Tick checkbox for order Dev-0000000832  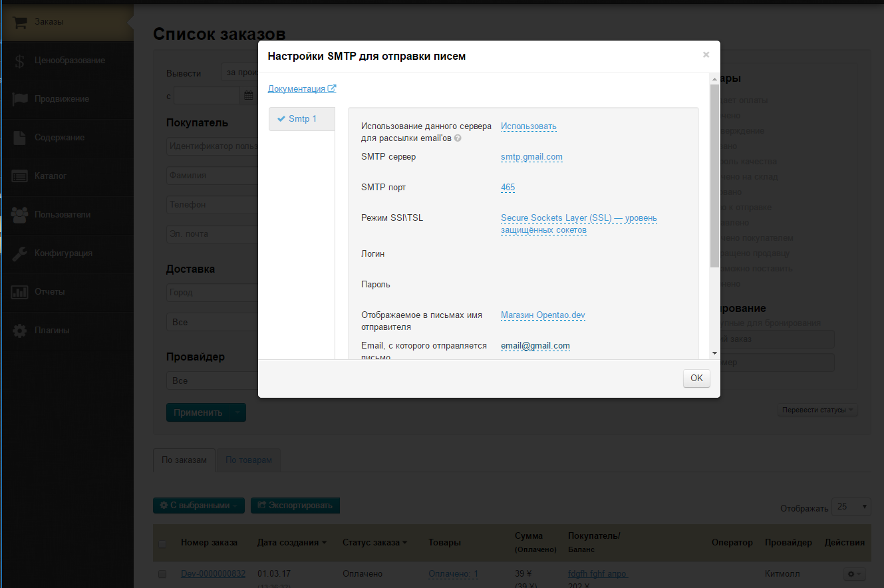[x=162, y=574]
